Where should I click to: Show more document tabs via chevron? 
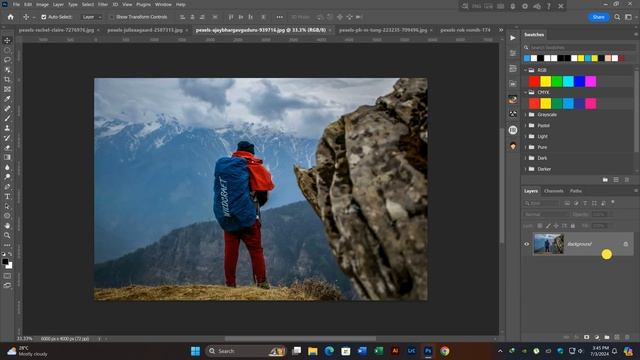click(501, 30)
